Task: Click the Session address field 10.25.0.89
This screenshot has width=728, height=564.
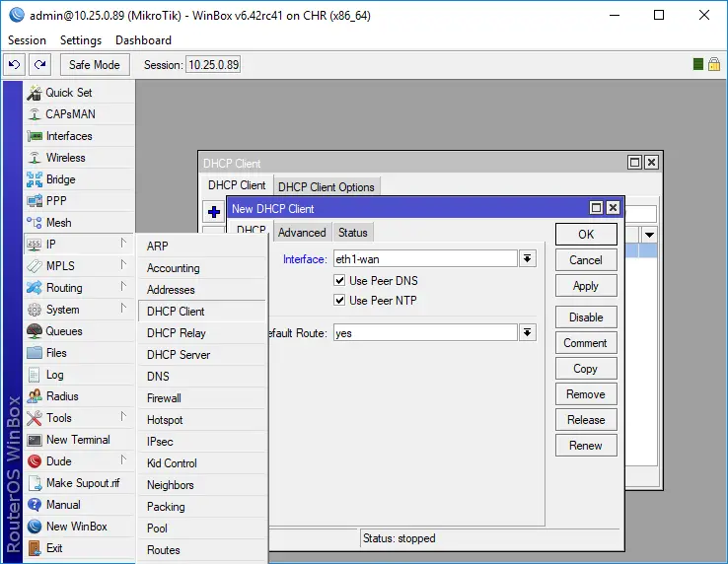Action: point(214,64)
